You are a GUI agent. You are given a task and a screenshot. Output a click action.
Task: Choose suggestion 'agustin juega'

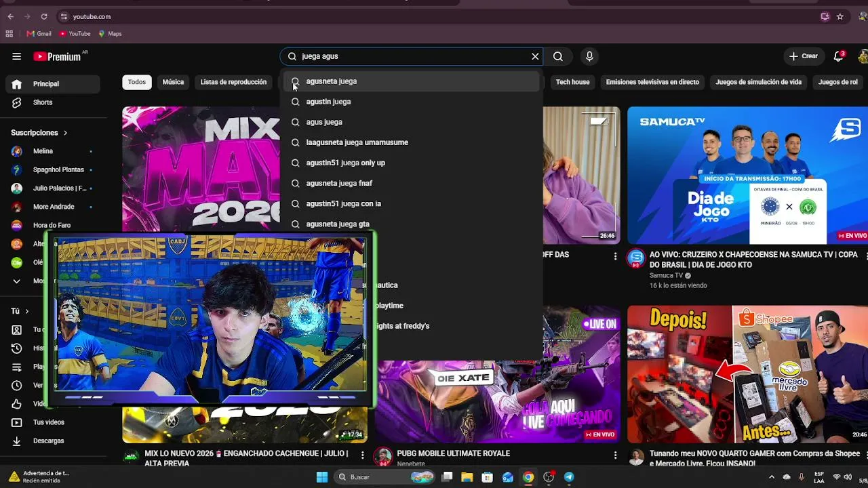(412, 102)
